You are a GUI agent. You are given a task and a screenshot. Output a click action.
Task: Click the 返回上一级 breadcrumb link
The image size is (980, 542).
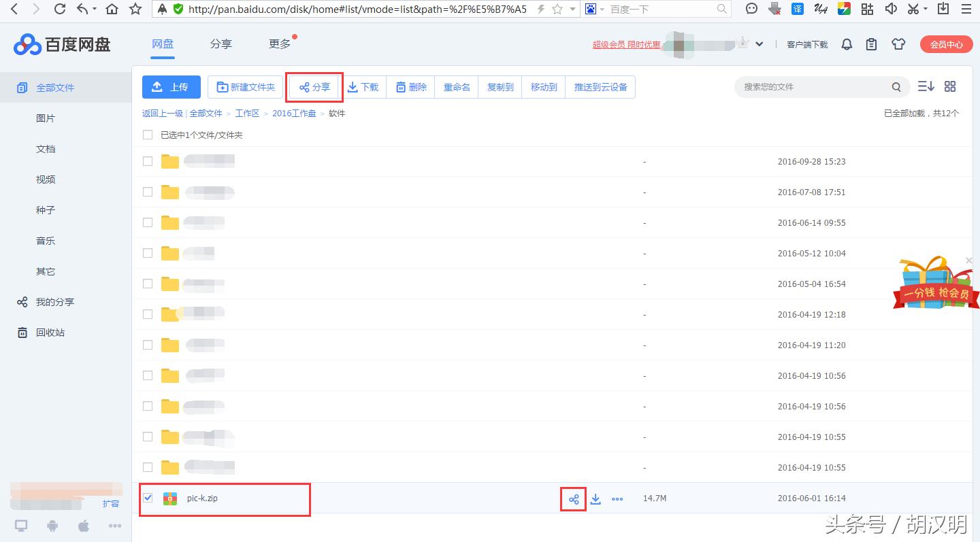point(163,114)
